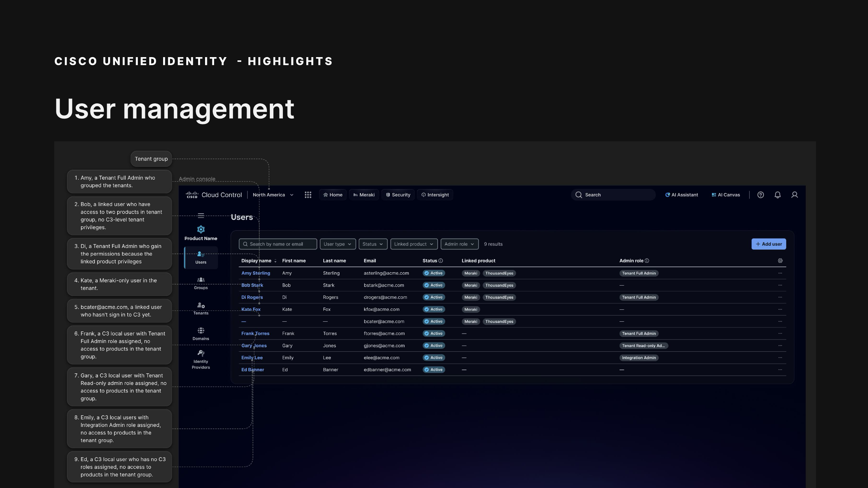Click the Product Name gear icon
The width and height of the screenshot is (868, 488).
201,229
